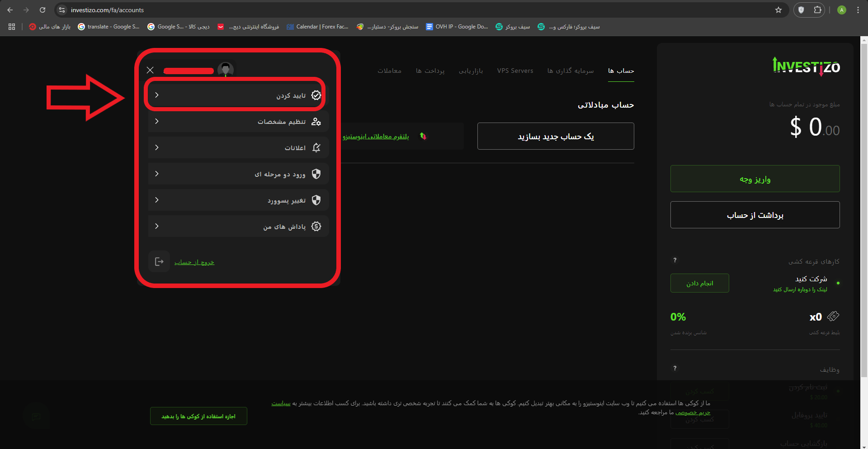
Task: Open the سیاست policy link in cookie banner
Action: click(x=281, y=403)
